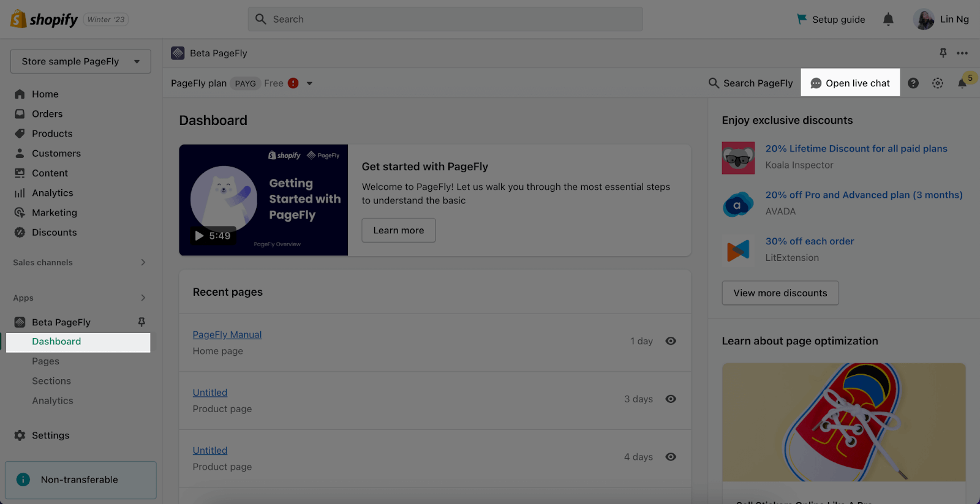Image resolution: width=980 pixels, height=504 pixels.
Task: Click the Setup guide text
Action: tap(839, 20)
